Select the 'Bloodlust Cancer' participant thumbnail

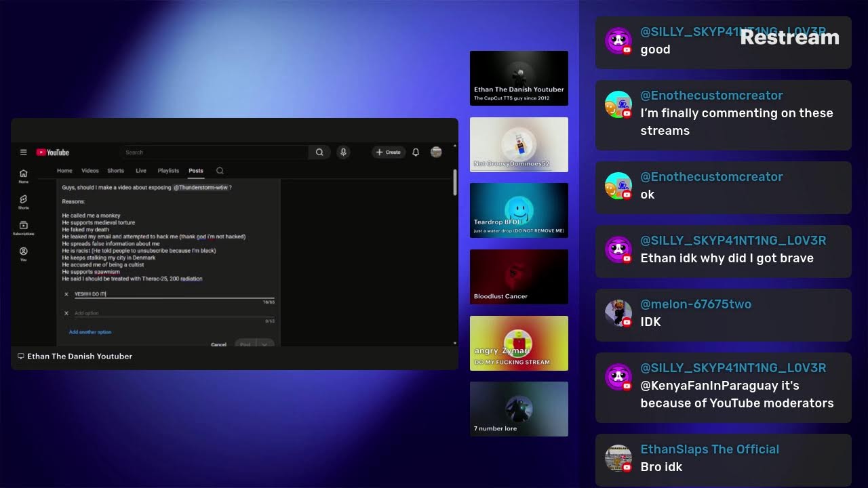point(519,277)
